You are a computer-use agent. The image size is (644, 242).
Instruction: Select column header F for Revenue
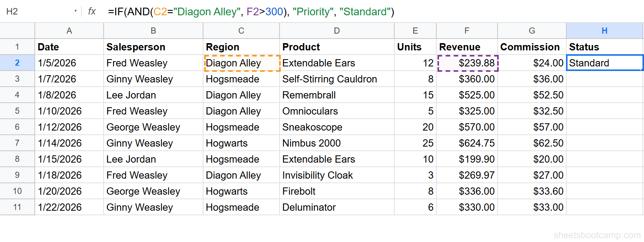pos(467,31)
